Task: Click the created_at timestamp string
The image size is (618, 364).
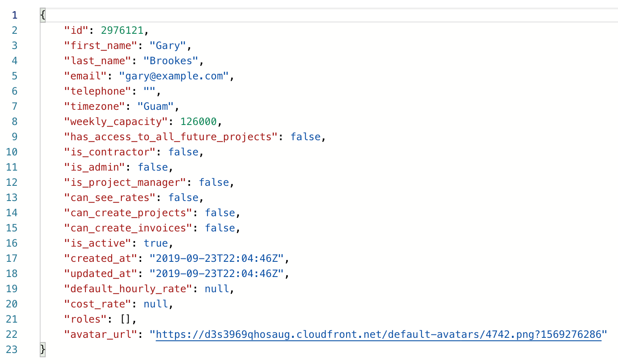Action: (x=217, y=258)
